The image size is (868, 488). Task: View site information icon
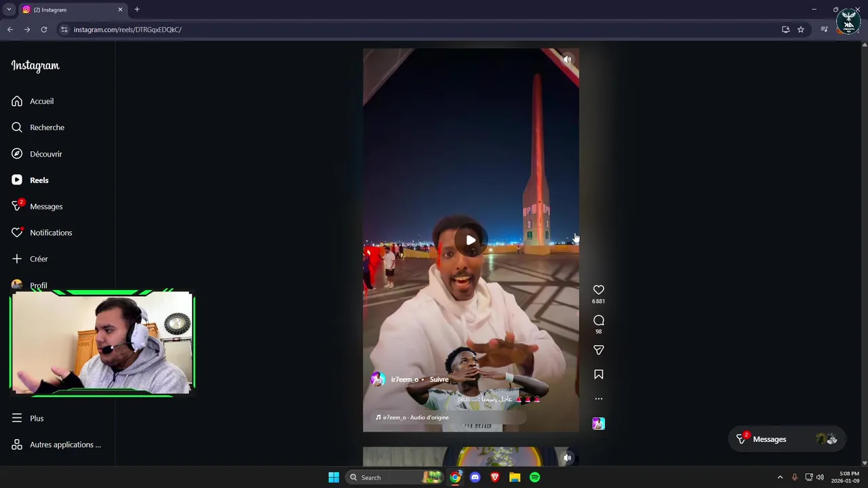[64, 30]
